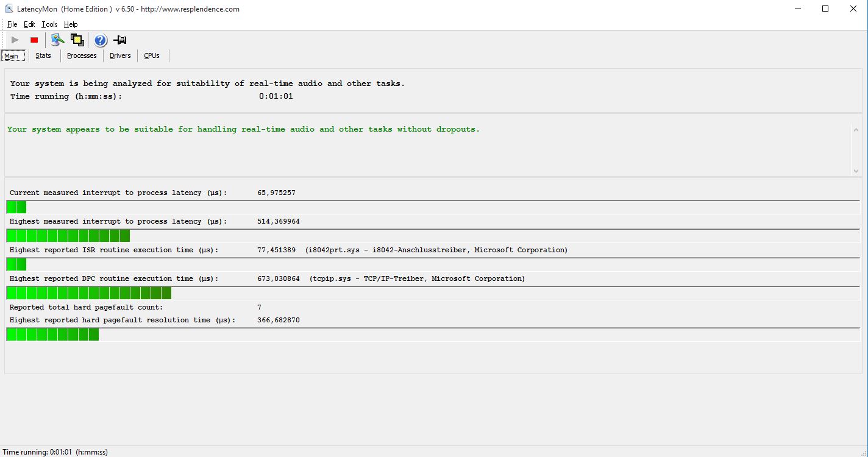This screenshot has height=457, width=868.
Task: Minimize the LatencyMon window
Action: click(x=798, y=9)
